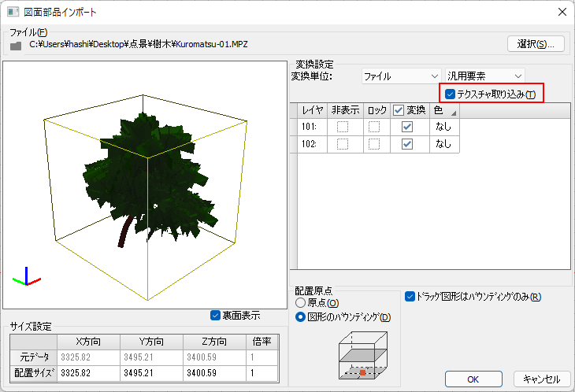Click the sort triangle in the 色 header
This screenshot has height=392, width=575.
[x=454, y=113]
